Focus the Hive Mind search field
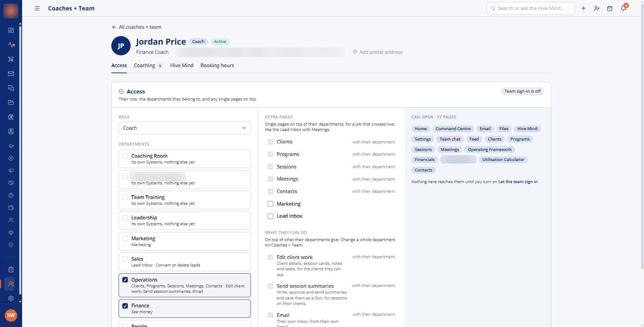 [x=531, y=8]
